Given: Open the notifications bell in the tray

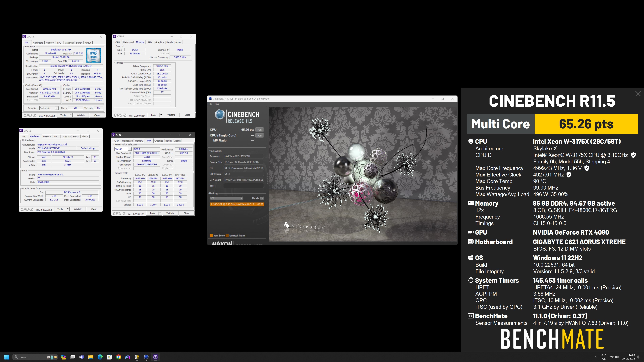Looking at the screenshot, I should [638, 357].
